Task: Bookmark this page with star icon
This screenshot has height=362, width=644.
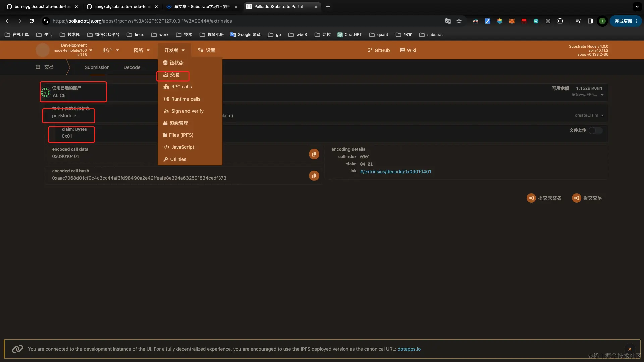Action: (459, 21)
